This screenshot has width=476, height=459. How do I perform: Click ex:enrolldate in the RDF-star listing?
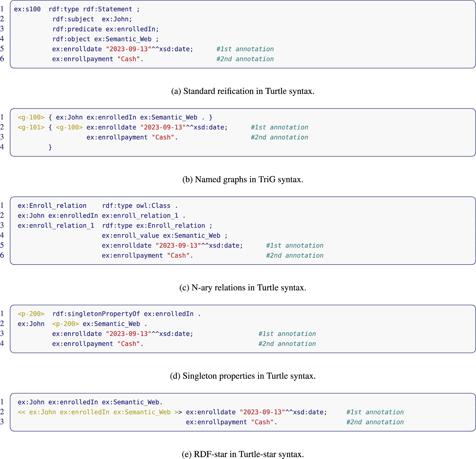[211, 412]
